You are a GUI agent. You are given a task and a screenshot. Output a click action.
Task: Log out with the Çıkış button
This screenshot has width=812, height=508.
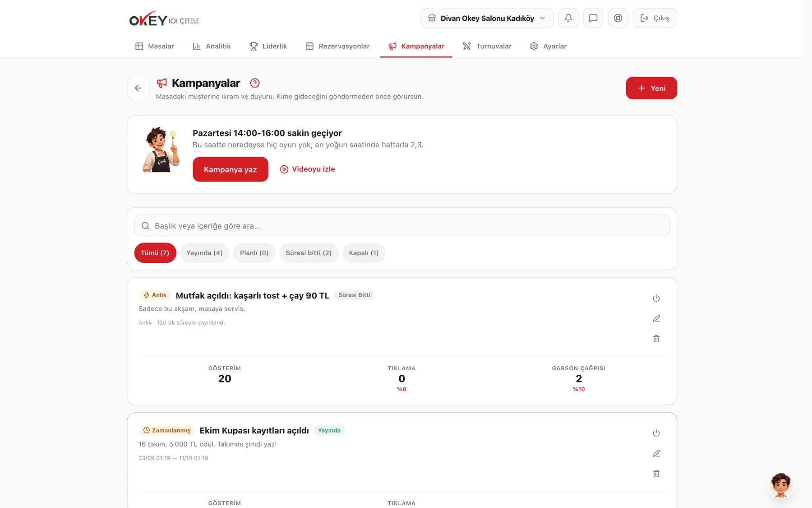point(655,18)
